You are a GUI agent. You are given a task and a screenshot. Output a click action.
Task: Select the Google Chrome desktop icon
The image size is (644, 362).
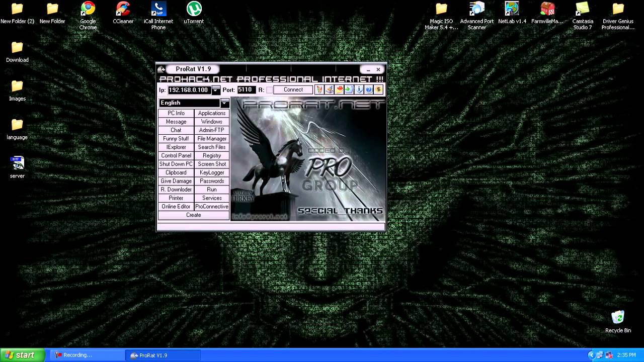pyautogui.click(x=88, y=16)
